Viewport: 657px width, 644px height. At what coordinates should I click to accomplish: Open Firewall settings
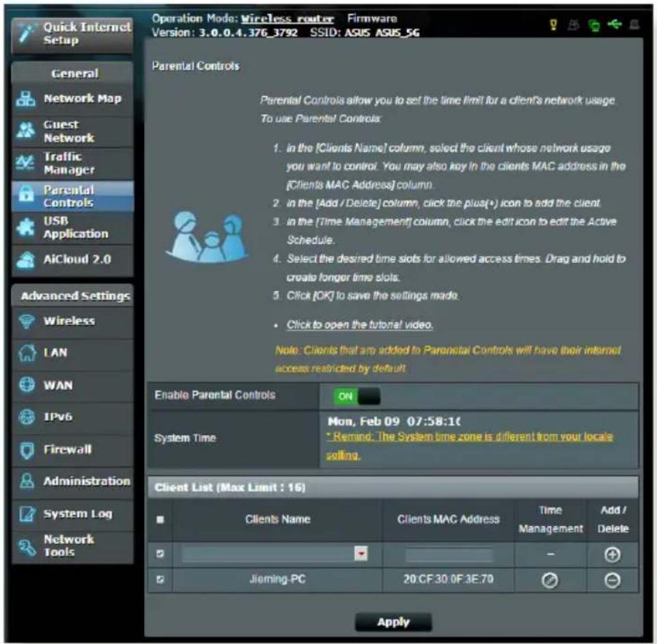pyautogui.click(x=72, y=449)
